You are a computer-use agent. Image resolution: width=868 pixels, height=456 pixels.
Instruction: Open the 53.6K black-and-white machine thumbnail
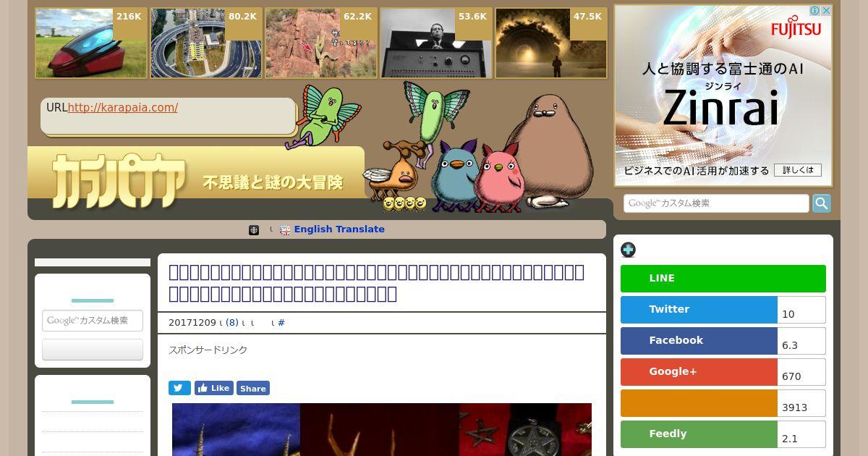point(436,43)
